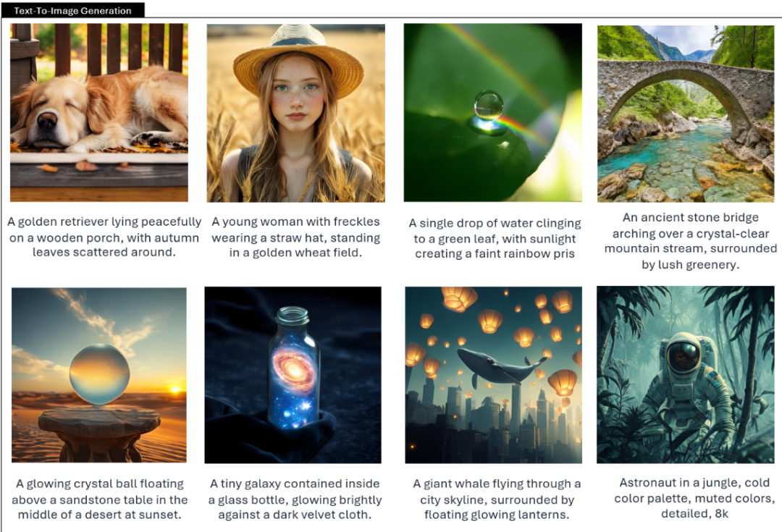Select the ancient stone bridge caption text
The width and height of the screenshot is (782, 532).
tap(691, 241)
